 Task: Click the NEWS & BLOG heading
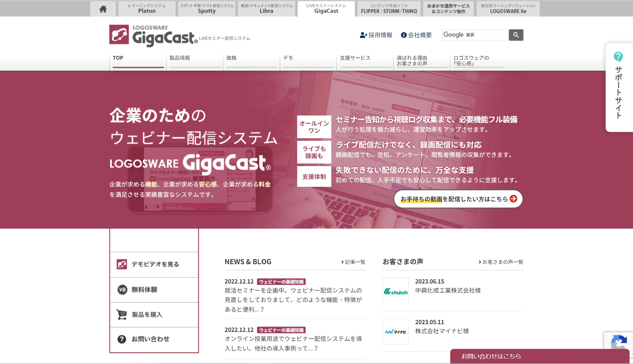click(x=248, y=262)
